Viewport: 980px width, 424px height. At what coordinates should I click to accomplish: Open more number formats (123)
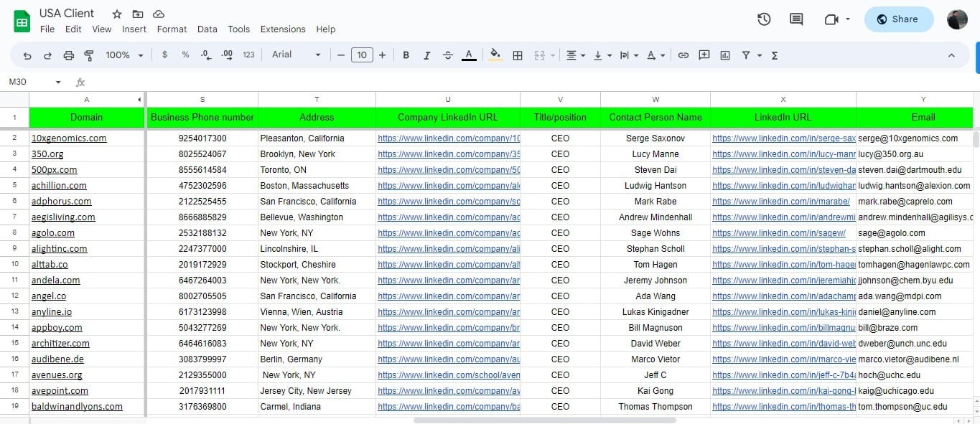tap(248, 55)
